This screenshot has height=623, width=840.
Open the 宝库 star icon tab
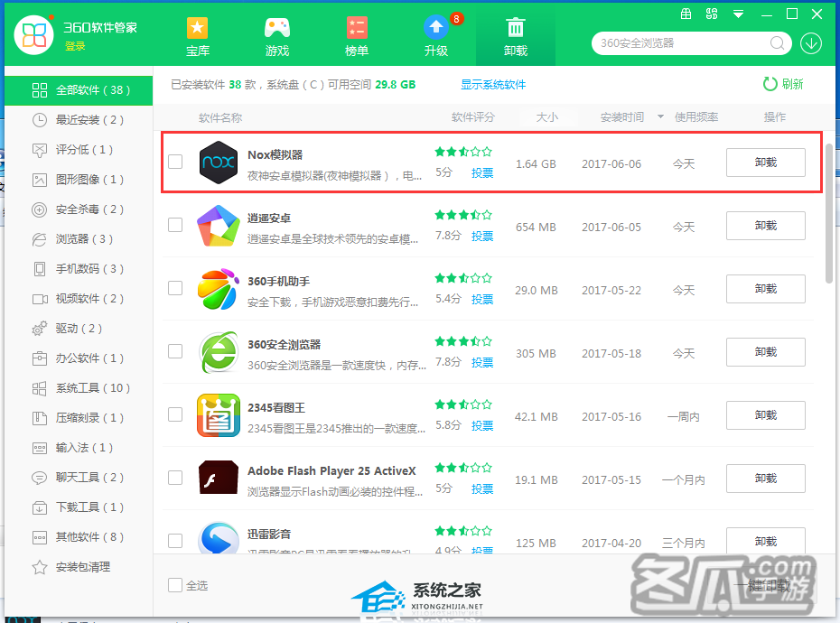pos(197,36)
